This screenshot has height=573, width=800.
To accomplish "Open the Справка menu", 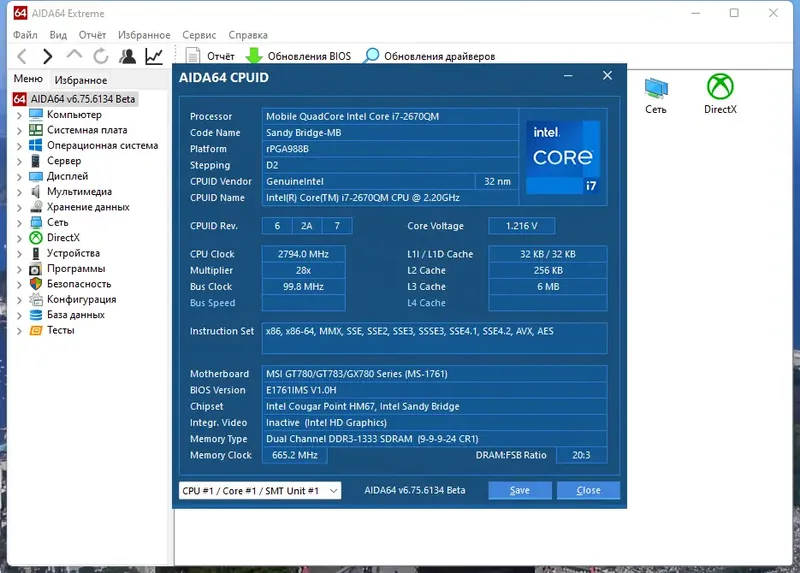I will (x=248, y=35).
